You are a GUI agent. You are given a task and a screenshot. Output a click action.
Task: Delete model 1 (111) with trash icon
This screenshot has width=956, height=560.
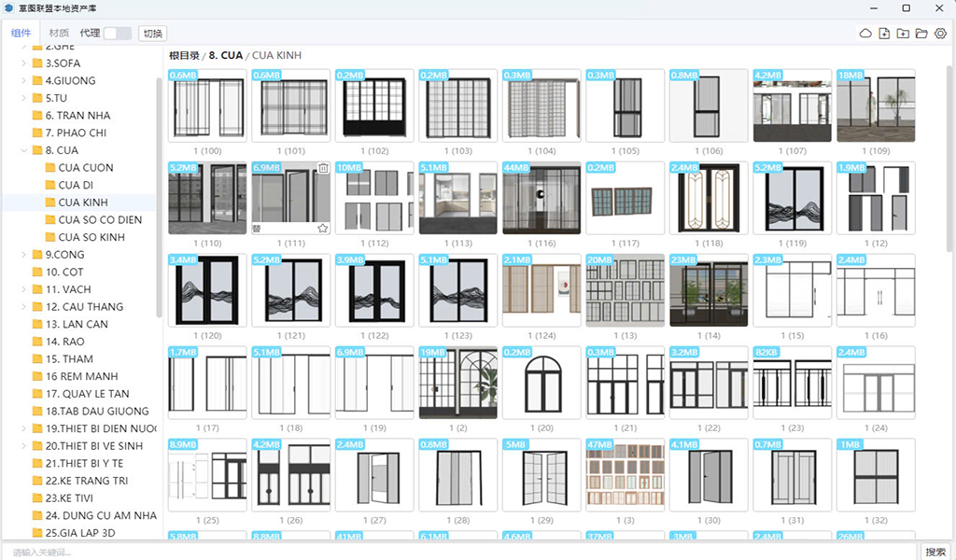click(323, 169)
